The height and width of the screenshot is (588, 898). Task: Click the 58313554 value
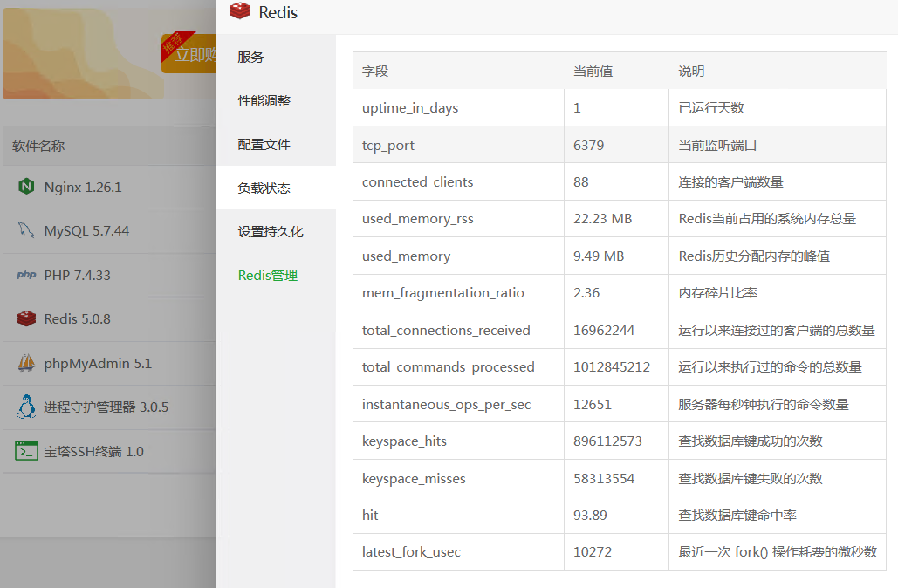(604, 478)
